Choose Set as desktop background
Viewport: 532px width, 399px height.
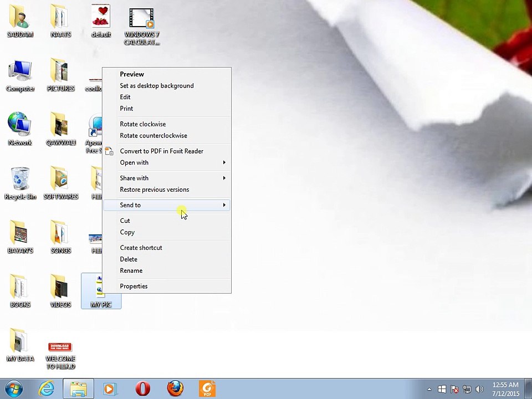[167, 85]
